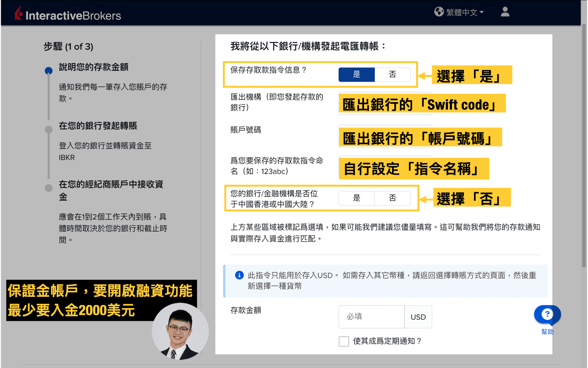Image resolution: width=588 pixels, height=368 pixels.
Task: Click the blue help question mark icon
Action: 547,314
